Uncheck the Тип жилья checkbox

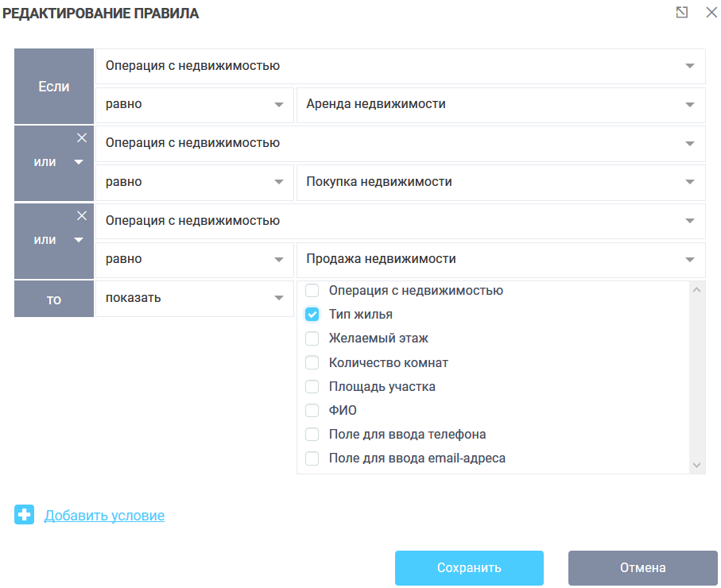click(312, 314)
